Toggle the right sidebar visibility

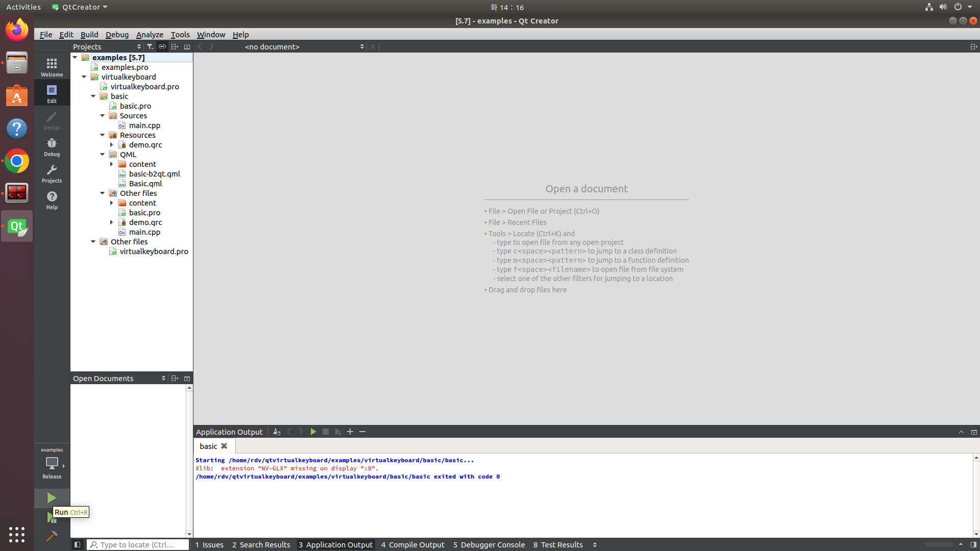(x=973, y=544)
